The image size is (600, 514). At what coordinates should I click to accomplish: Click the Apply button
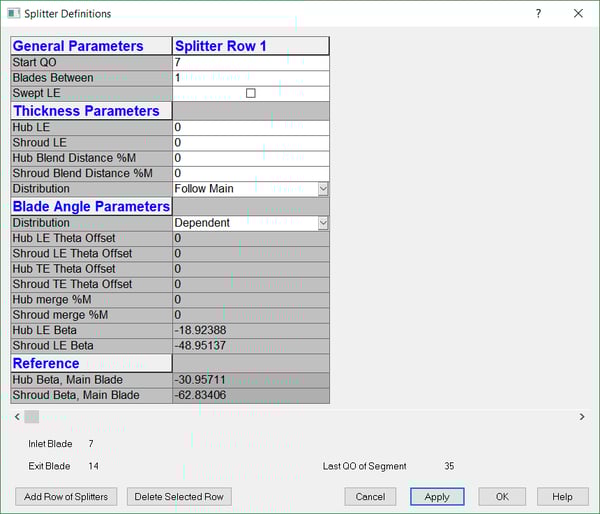coord(437,497)
